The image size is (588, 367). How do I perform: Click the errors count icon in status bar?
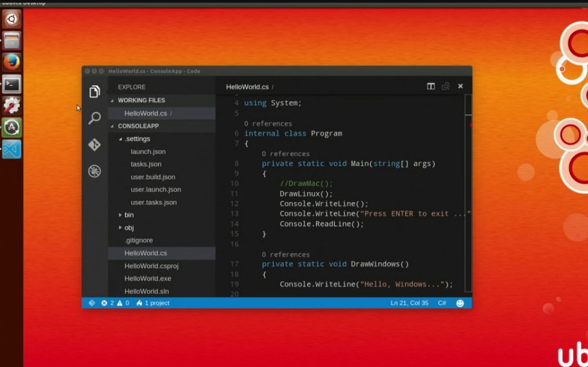[104, 303]
